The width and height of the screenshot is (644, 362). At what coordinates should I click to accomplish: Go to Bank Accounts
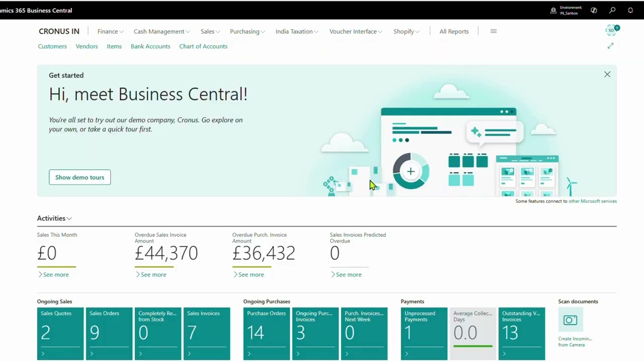click(150, 46)
